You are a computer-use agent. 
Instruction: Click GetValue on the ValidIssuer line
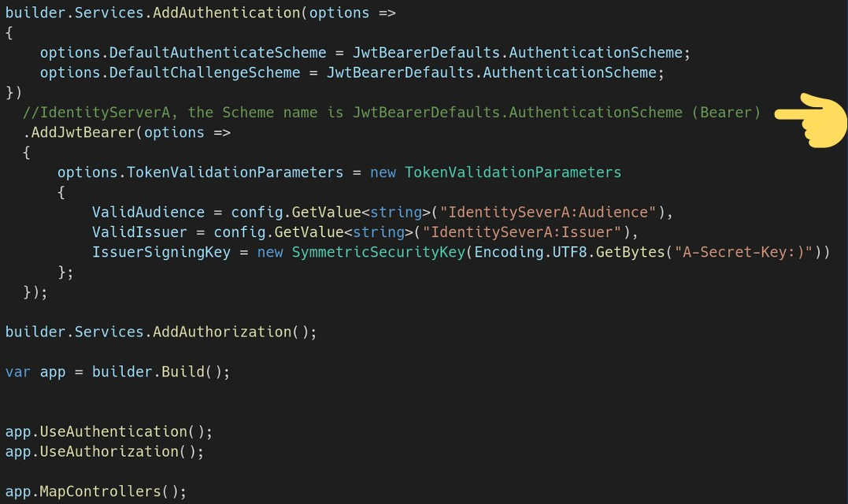coord(309,232)
